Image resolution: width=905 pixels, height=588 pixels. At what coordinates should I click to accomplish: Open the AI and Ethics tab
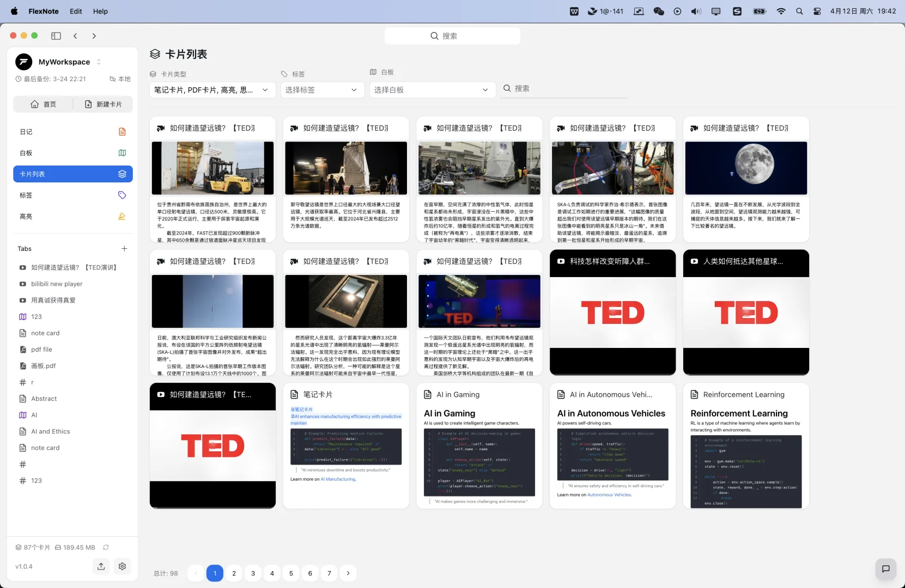pos(73,431)
